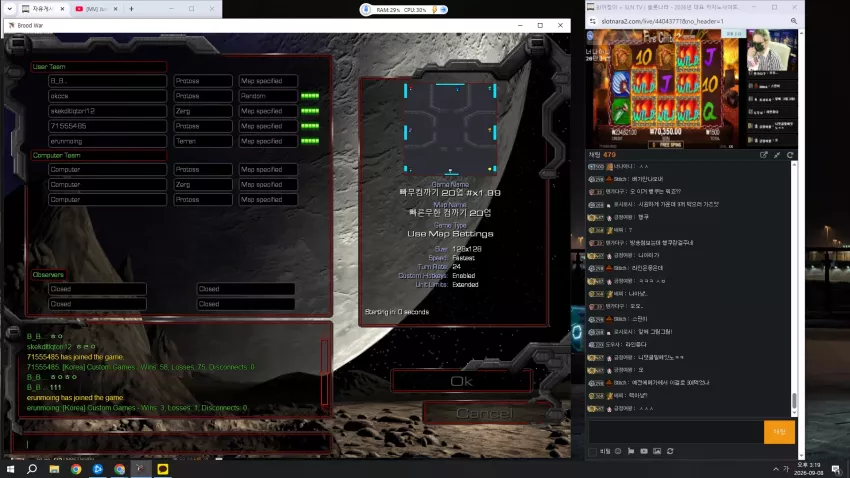Click the video icon below chat input
The width and height of the screenshot is (850, 478).
point(644,451)
